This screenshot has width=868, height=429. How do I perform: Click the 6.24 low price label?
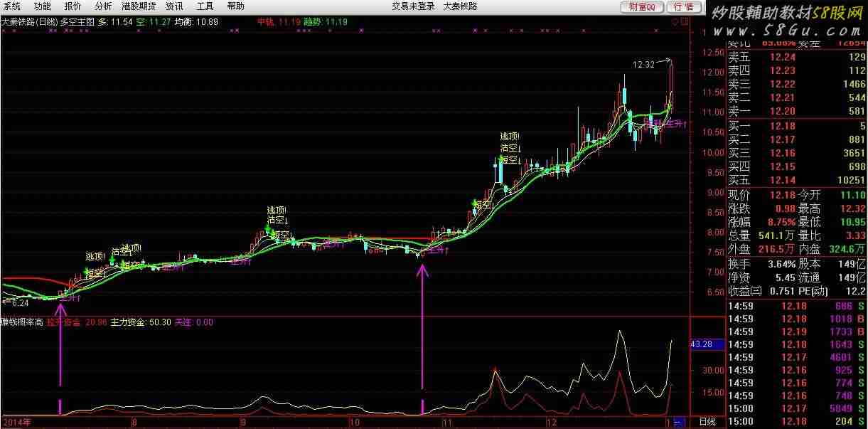pos(19,302)
